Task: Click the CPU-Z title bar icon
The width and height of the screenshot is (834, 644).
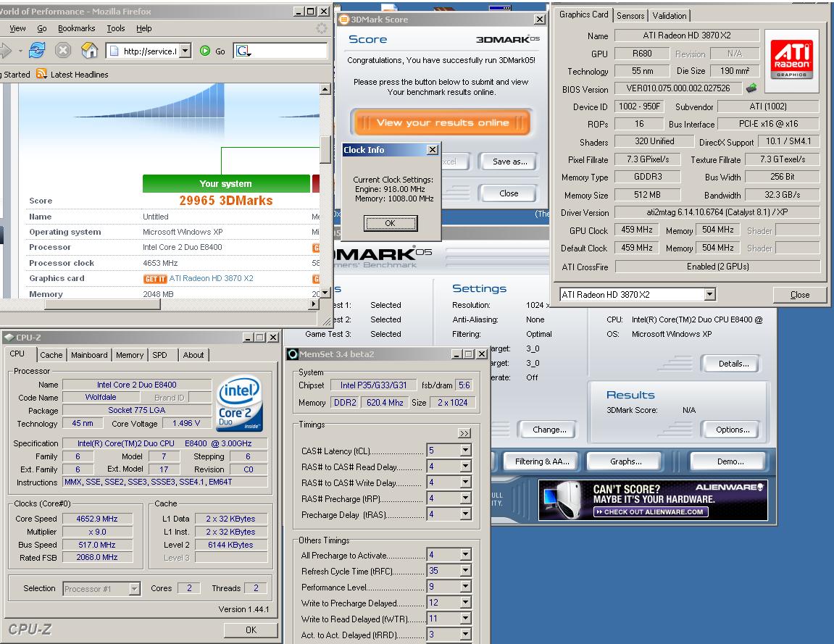Action: [9, 337]
